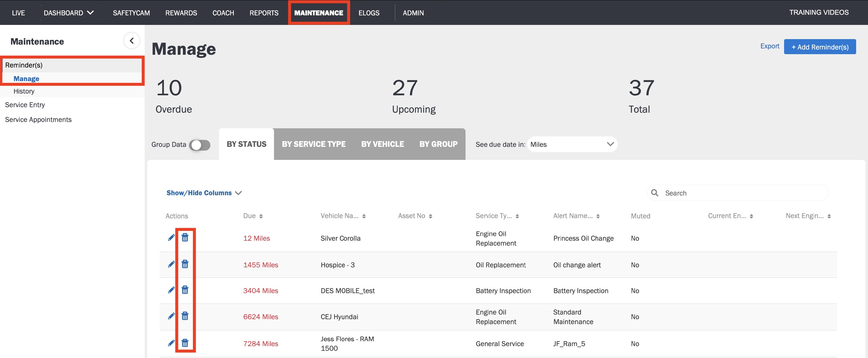Switch to BY VEHICLE tab
The image size is (868, 358).
coord(382,144)
